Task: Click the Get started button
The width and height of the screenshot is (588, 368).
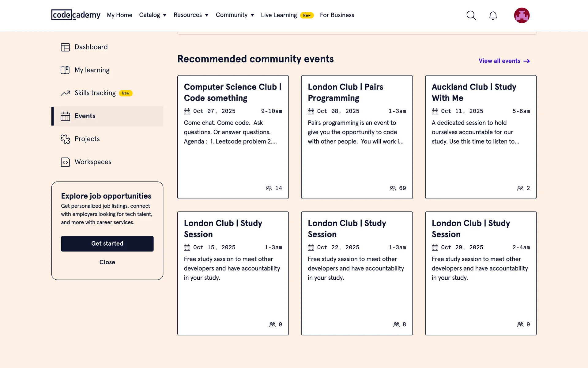Action: pyautogui.click(x=107, y=243)
